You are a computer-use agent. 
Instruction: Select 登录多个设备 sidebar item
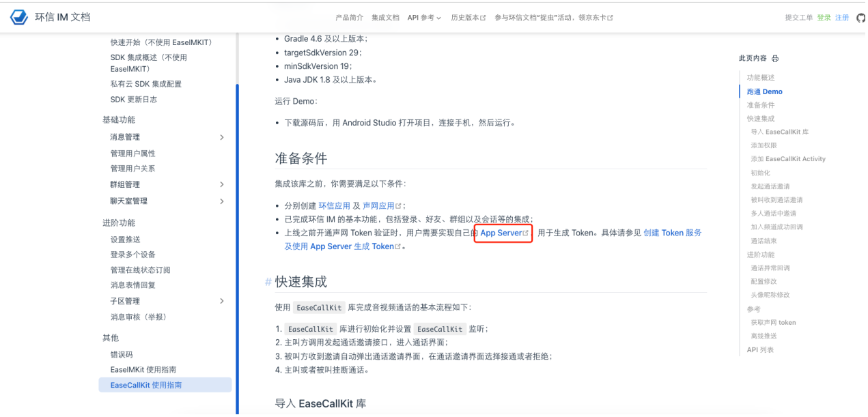click(133, 255)
